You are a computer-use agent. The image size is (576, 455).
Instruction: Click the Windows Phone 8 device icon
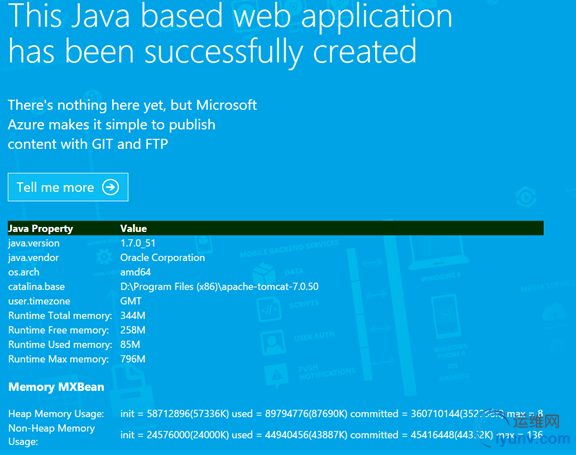tap(446, 316)
